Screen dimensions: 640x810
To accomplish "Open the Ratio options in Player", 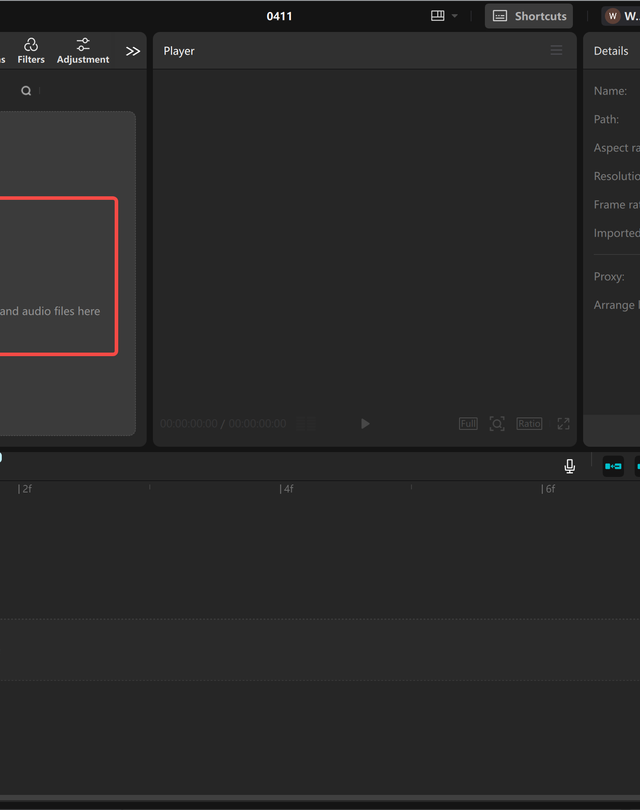I will (x=529, y=424).
